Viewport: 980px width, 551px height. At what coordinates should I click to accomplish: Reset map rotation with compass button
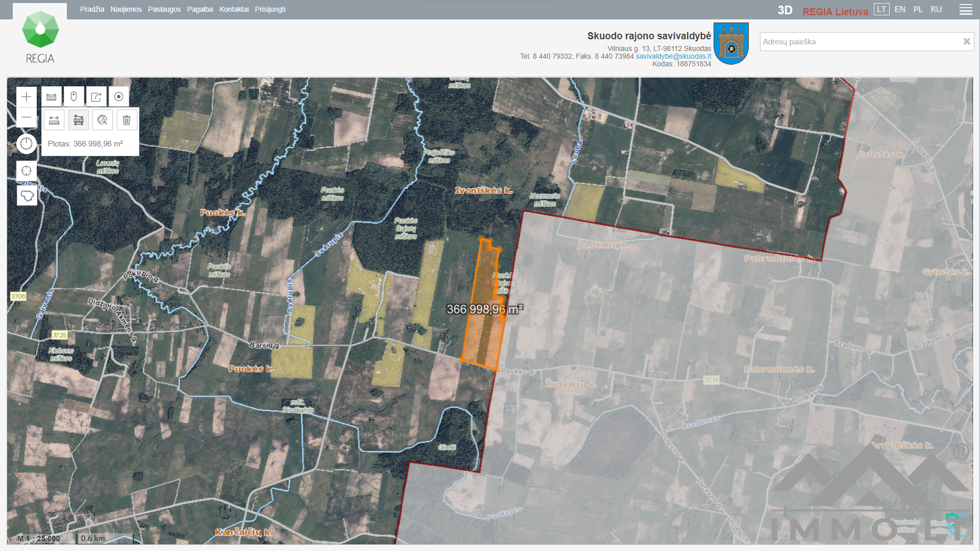[x=27, y=144]
